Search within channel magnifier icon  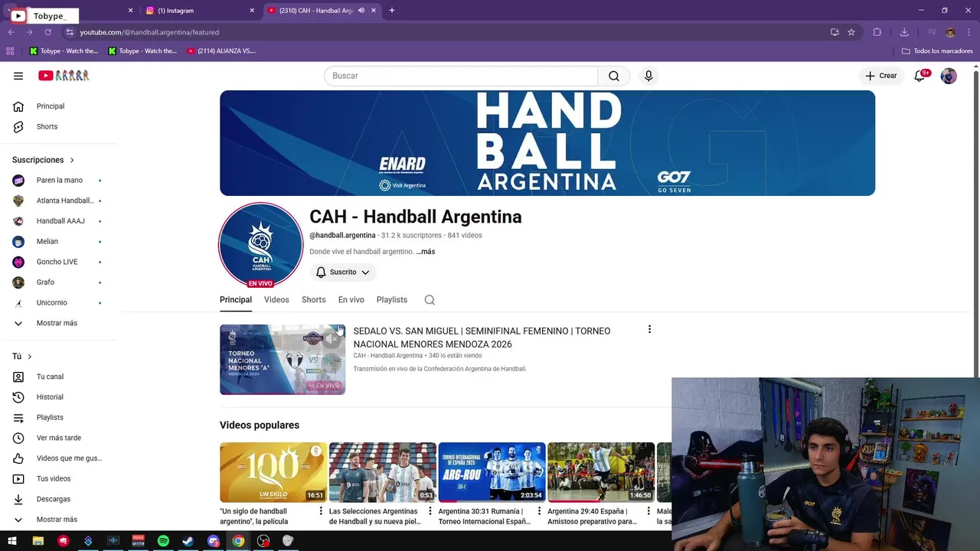coord(430,300)
